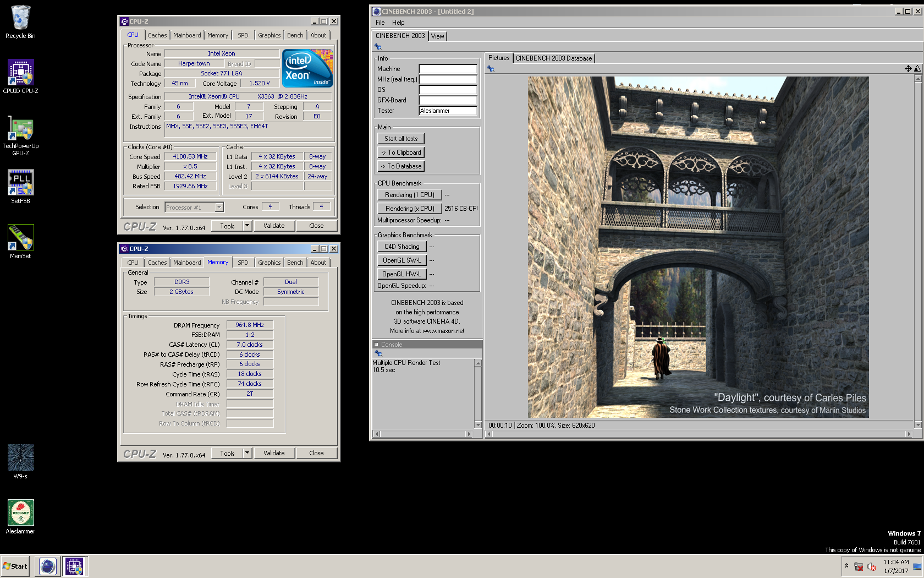Click the muted volume tray icon
Image resolution: width=924 pixels, height=578 pixels.
pos(872,566)
